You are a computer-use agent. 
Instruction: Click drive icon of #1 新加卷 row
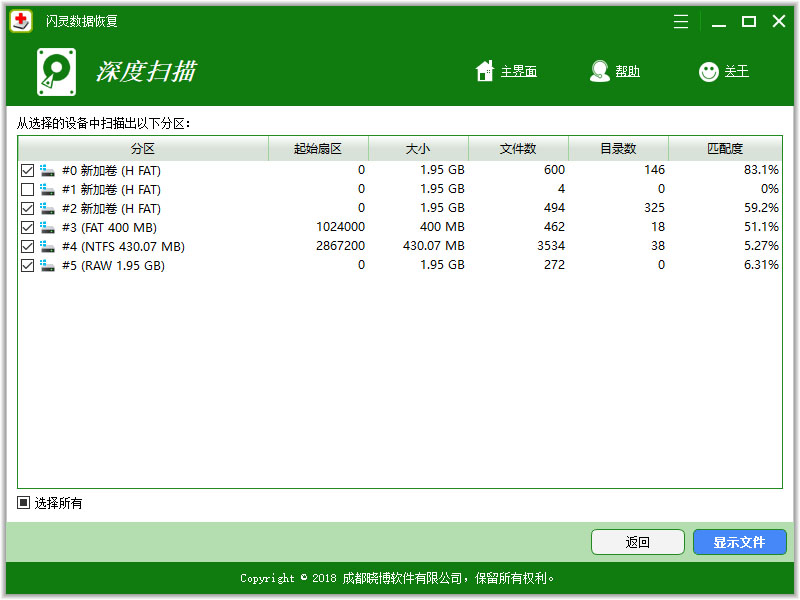click(47, 189)
